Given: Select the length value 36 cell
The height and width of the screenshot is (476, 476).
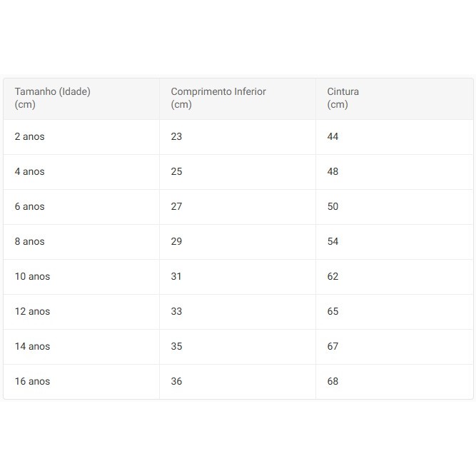Looking at the screenshot, I should tap(176, 381).
